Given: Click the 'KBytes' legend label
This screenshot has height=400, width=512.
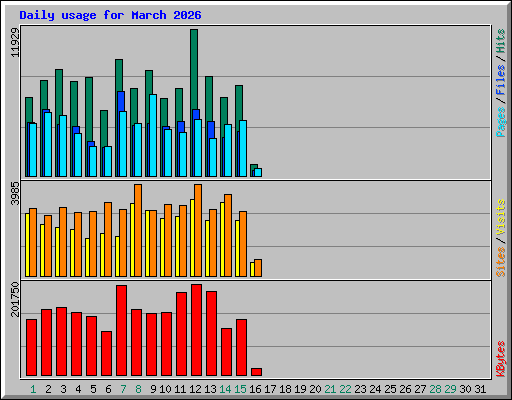Looking at the screenshot, I should (501, 359).
